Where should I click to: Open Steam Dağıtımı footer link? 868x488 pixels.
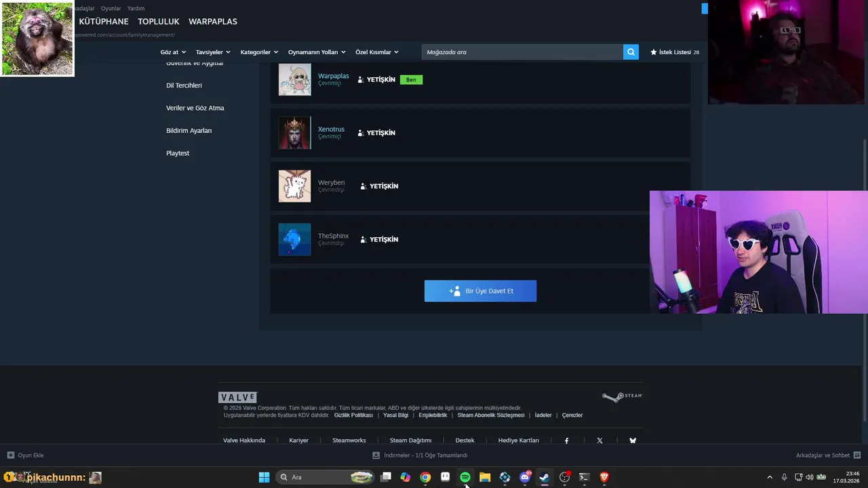(x=411, y=441)
